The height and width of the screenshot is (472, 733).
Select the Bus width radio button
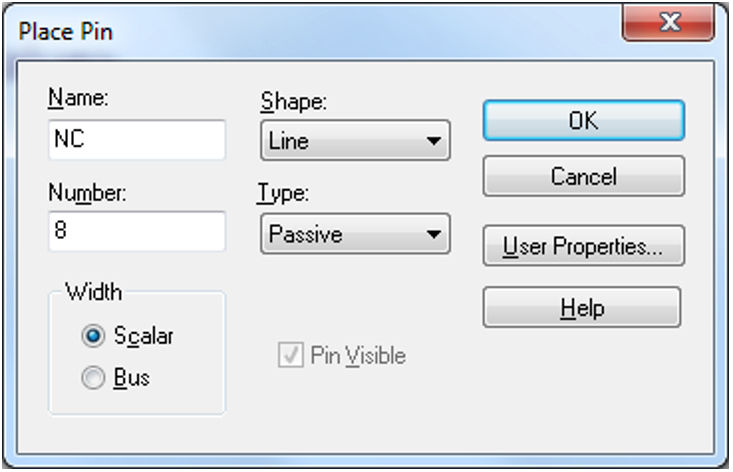94,379
